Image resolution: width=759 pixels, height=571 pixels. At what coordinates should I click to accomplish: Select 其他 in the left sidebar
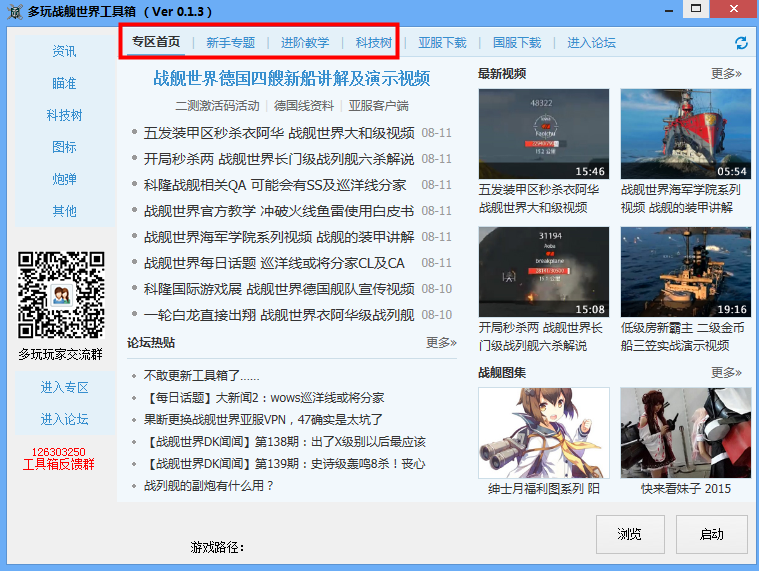click(x=64, y=211)
